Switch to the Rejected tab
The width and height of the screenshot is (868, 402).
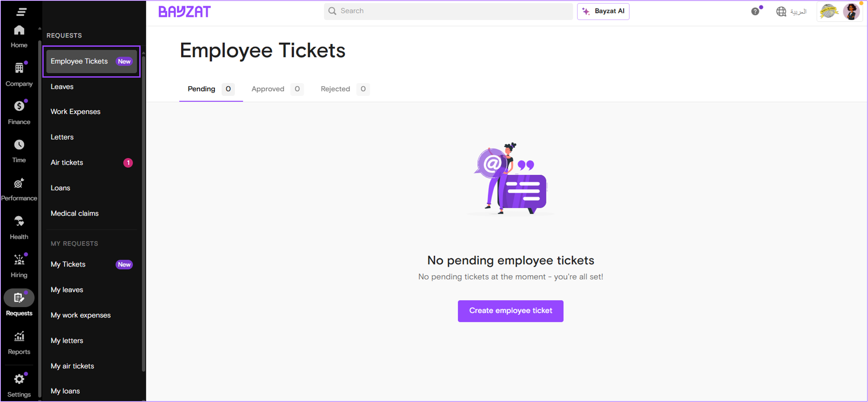click(x=335, y=89)
